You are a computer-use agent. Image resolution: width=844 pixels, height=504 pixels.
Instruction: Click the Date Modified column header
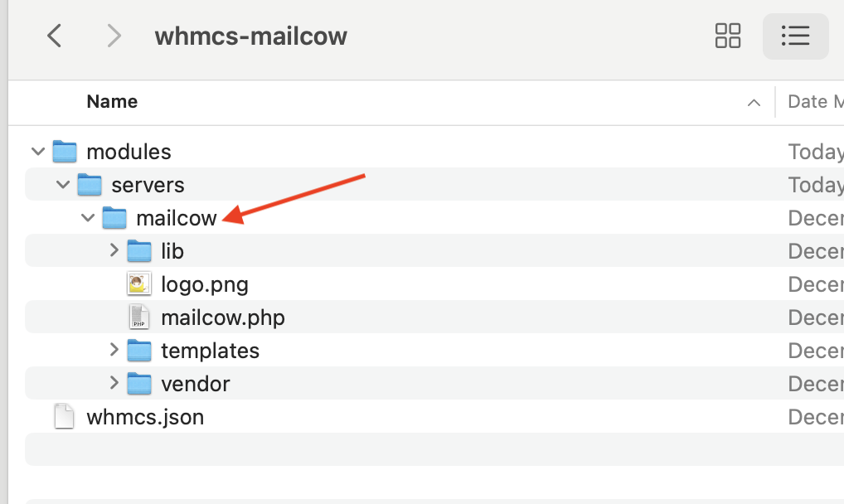click(x=808, y=102)
